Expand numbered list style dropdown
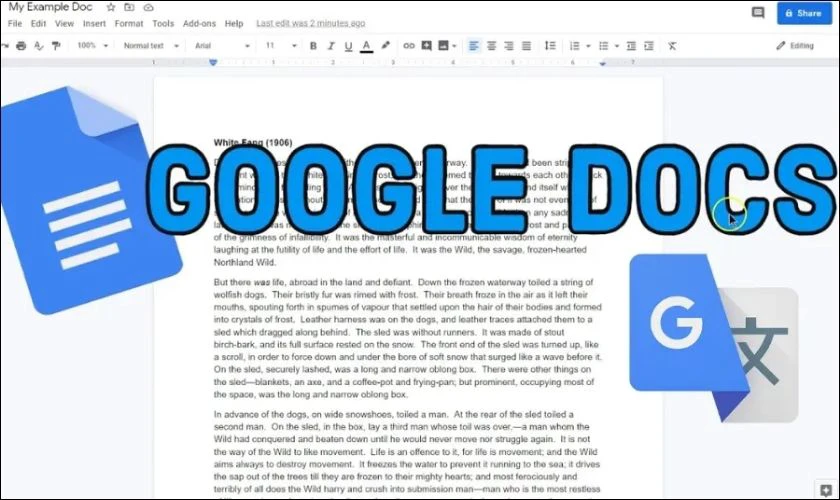 [x=588, y=46]
